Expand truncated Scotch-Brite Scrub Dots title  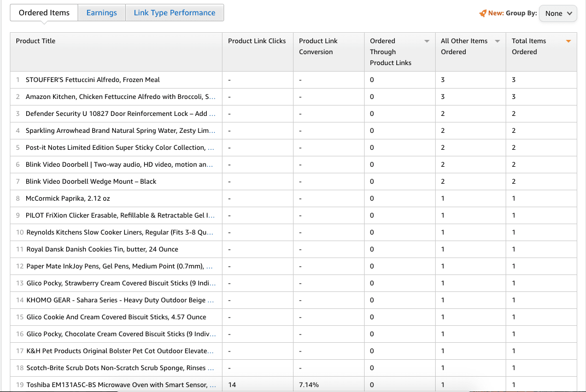(211, 368)
